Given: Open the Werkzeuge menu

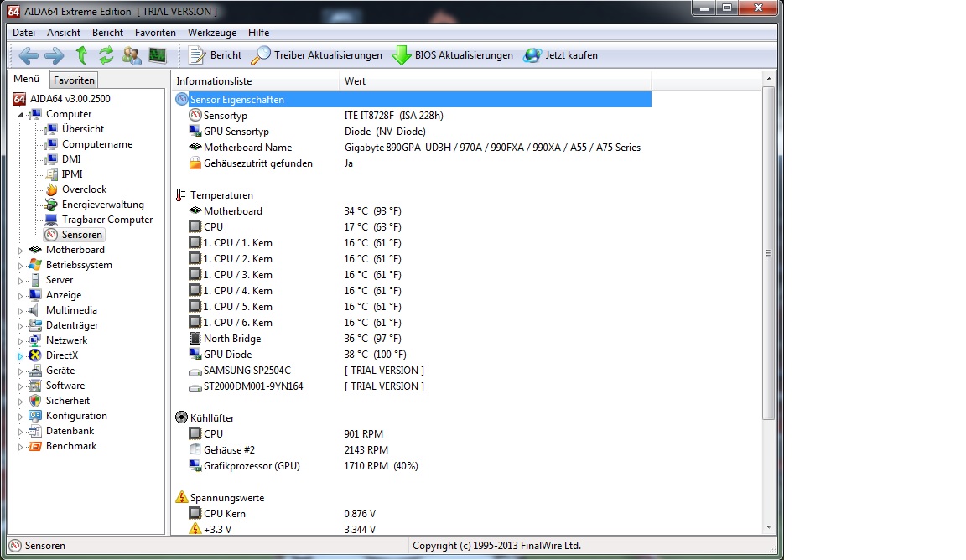Looking at the screenshot, I should click(x=212, y=33).
